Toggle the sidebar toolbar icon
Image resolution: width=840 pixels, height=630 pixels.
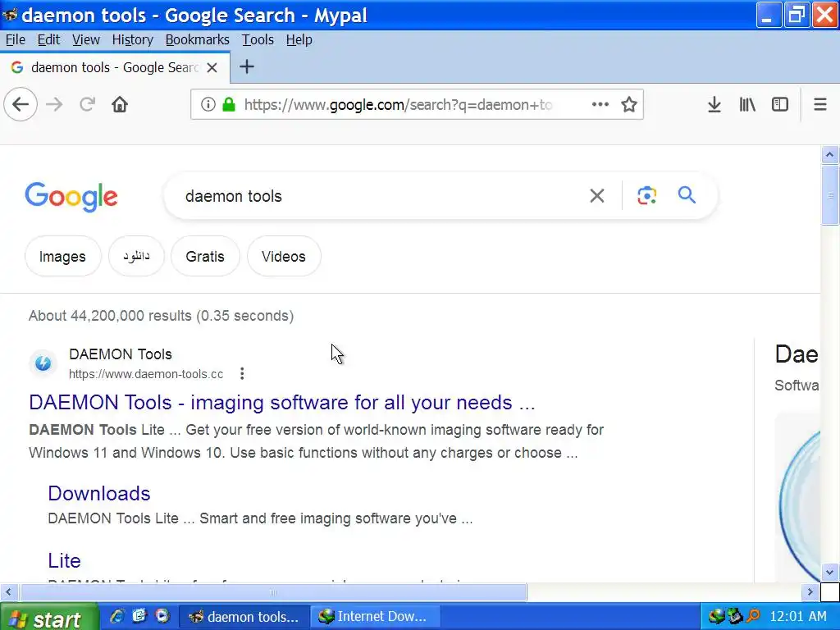780,104
